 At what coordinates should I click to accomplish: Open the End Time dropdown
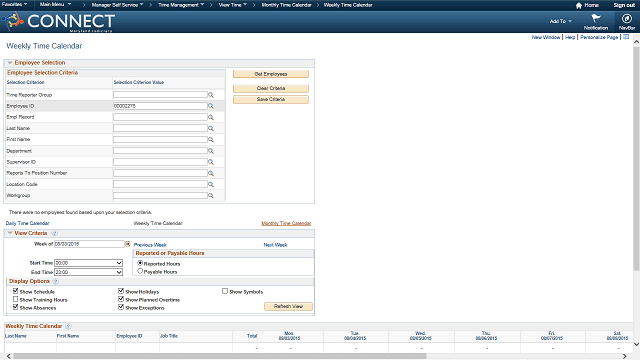tap(89, 272)
